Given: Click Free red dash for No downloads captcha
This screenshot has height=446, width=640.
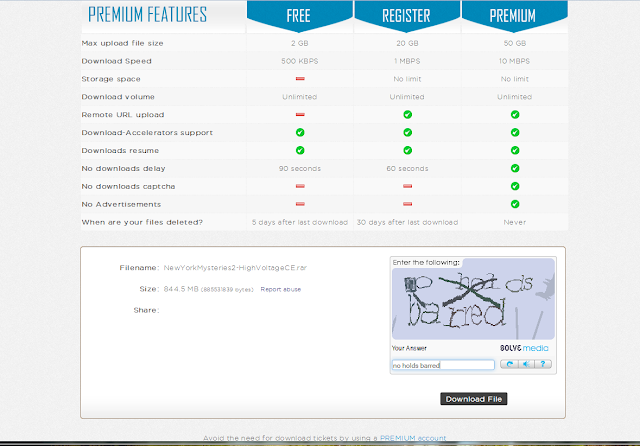Looking at the screenshot, I should point(300,186).
